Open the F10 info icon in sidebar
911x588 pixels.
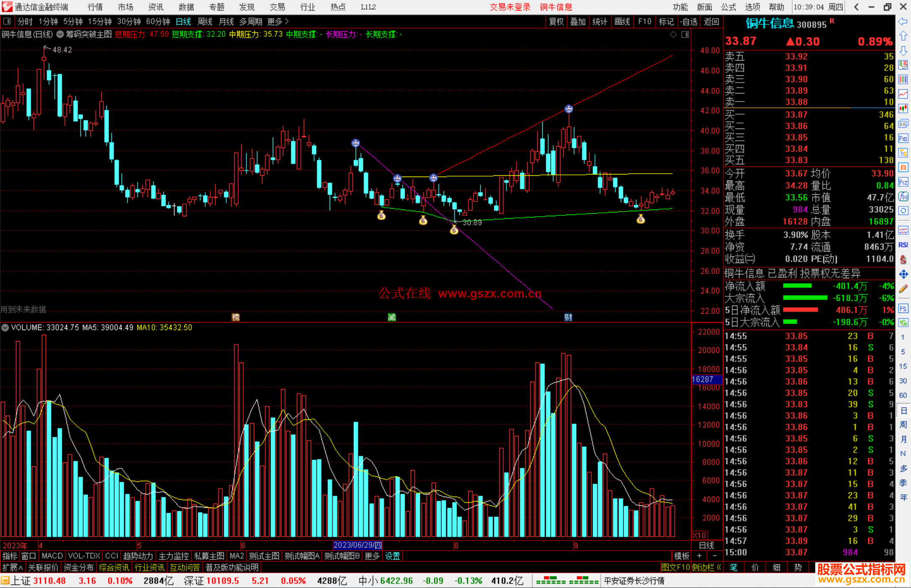[903, 138]
